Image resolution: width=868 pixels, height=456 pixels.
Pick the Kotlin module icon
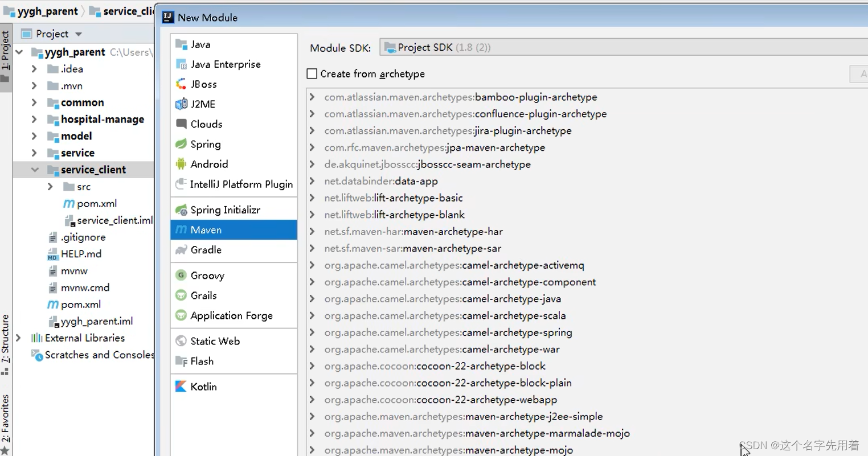tap(181, 387)
